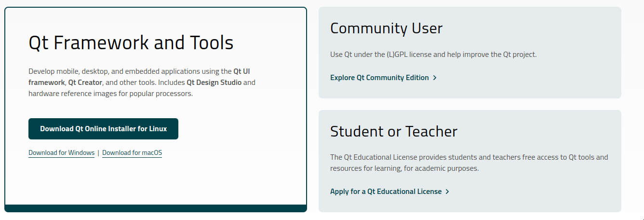This screenshot has width=644, height=220.
Task: Click the (L)GPL license description text
Action: coord(433,55)
